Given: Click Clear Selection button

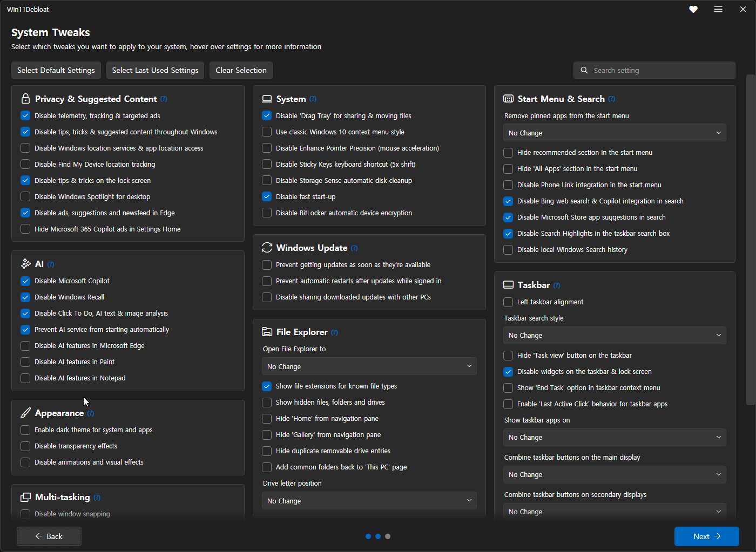Looking at the screenshot, I should click(241, 70).
